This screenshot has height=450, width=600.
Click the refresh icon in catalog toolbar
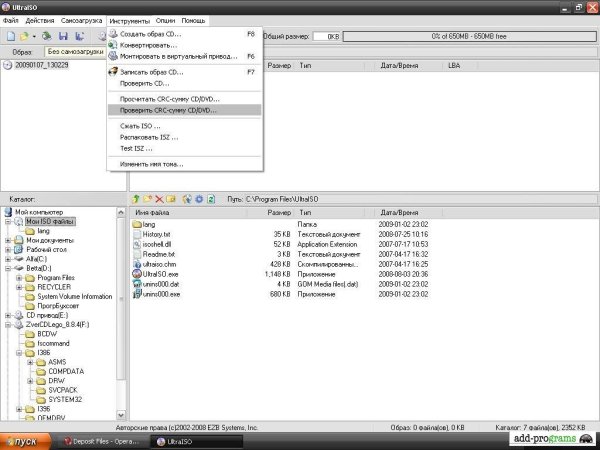click(211, 199)
